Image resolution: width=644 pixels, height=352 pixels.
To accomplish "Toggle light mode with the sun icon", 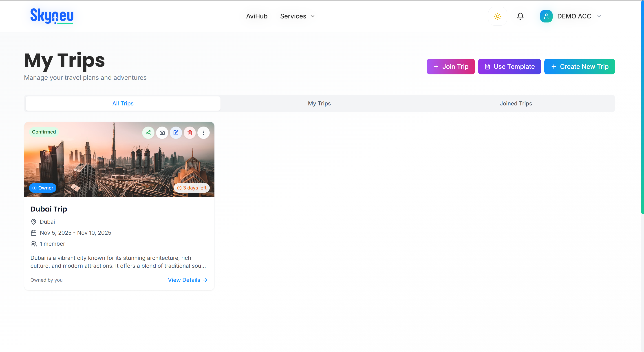I will pos(497,16).
